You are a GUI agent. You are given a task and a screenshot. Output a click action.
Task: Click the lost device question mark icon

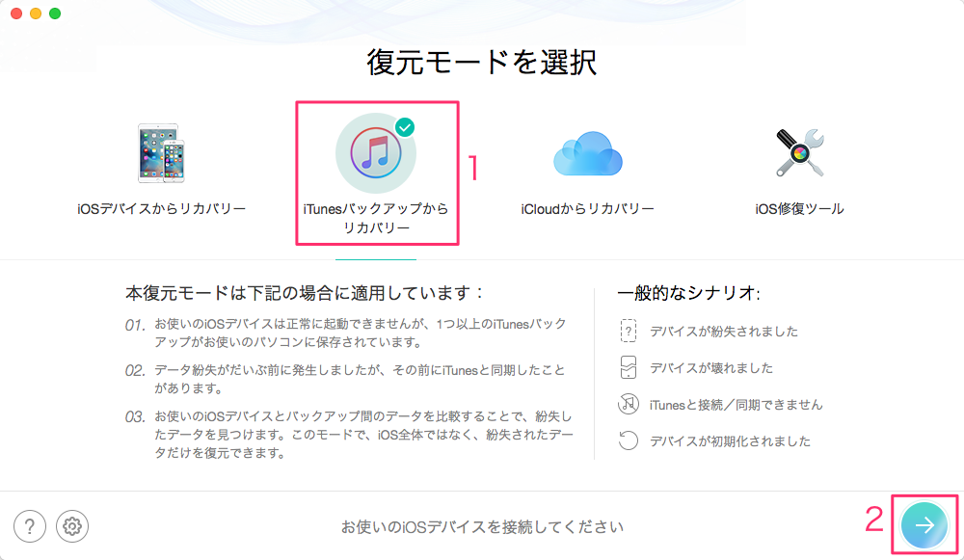point(628,331)
